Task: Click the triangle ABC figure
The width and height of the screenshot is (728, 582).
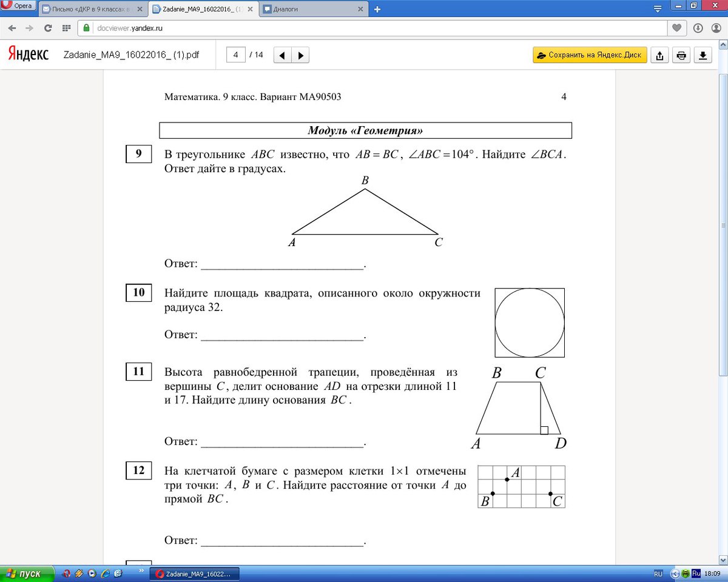Action: click(x=365, y=212)
